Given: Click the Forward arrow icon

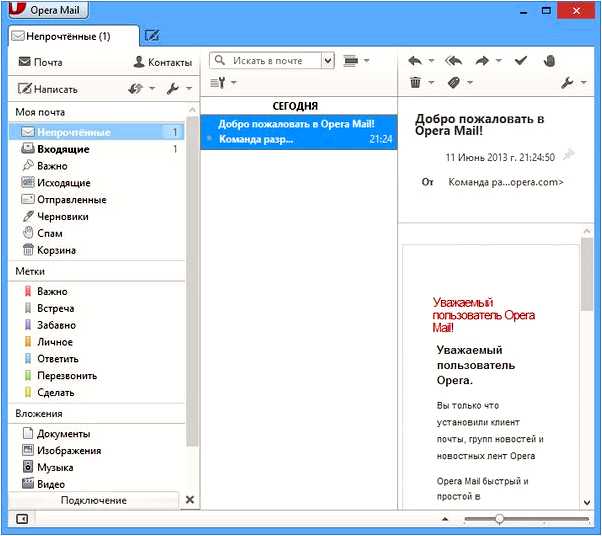Looking at the screenshot, I should [x=482, y=61].
